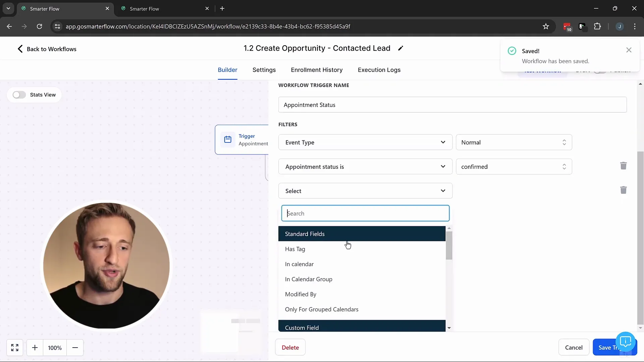Viewport: 644px width, 362px height.
Task: Open the tab search dropdown arrow
Action: click(8, 9)
